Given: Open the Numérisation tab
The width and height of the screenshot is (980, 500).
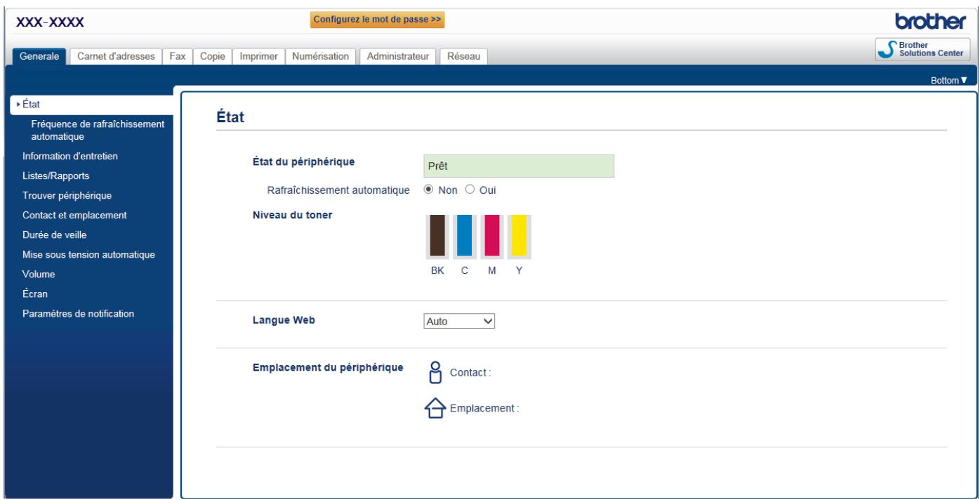Looking at the screenshot, I should (321, 57).
